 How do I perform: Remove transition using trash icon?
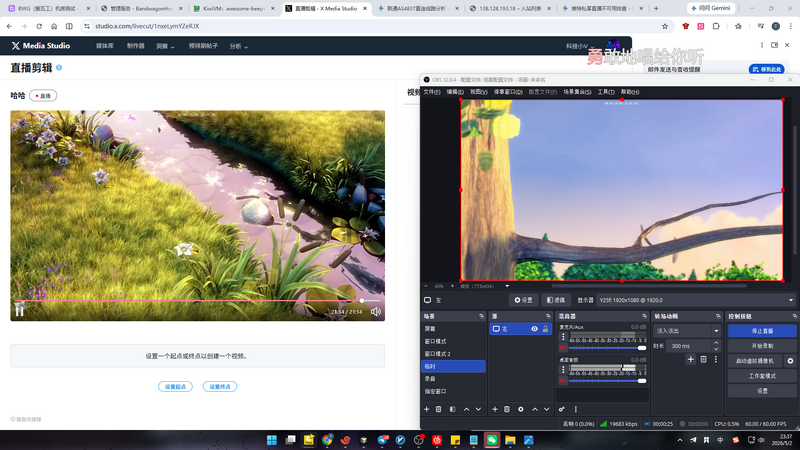pos(703,359)
